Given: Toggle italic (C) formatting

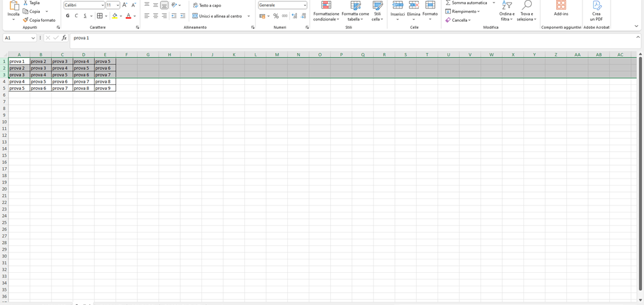Looking at the screenshot, I should 76,16.
